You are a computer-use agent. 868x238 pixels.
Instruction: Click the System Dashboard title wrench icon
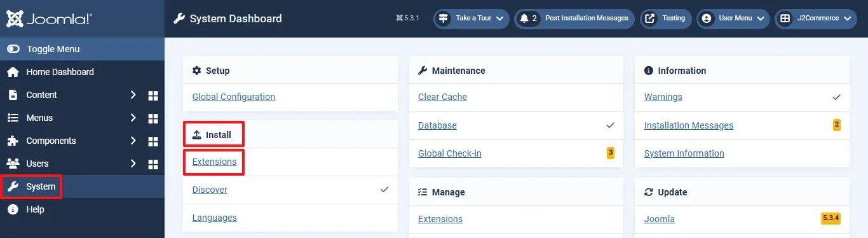tap(179, 18)
